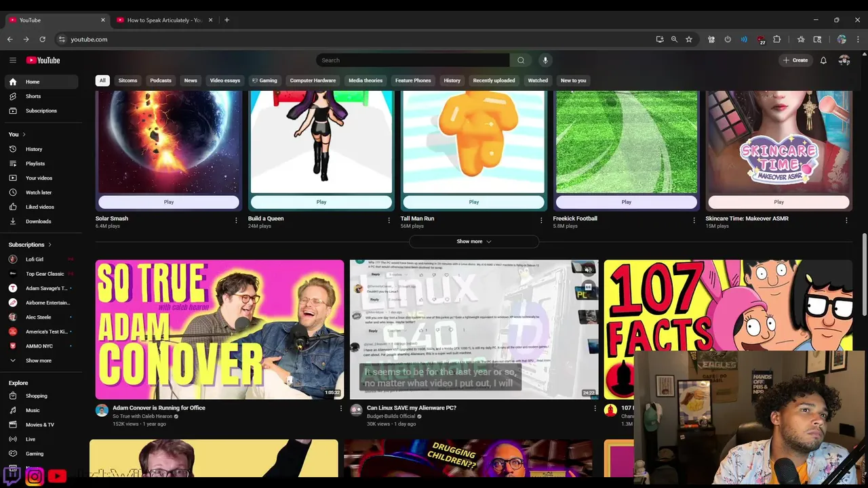Open Subscriptions in sidebar
868x488 pixels.
pos(41,110)
